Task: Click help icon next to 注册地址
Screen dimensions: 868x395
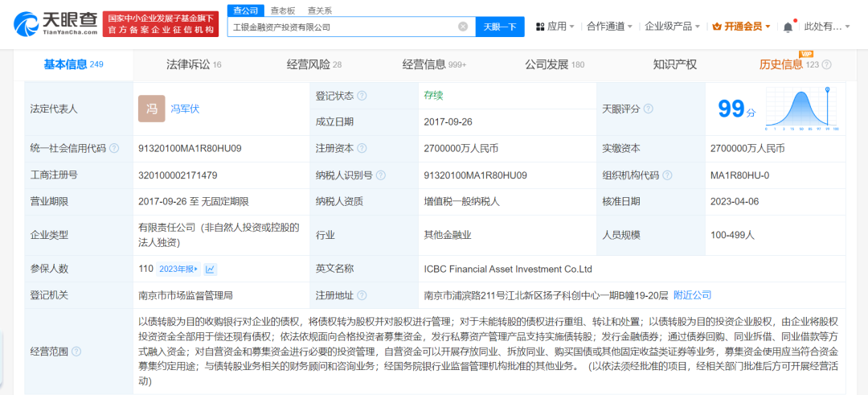Action: click(362, 296)
